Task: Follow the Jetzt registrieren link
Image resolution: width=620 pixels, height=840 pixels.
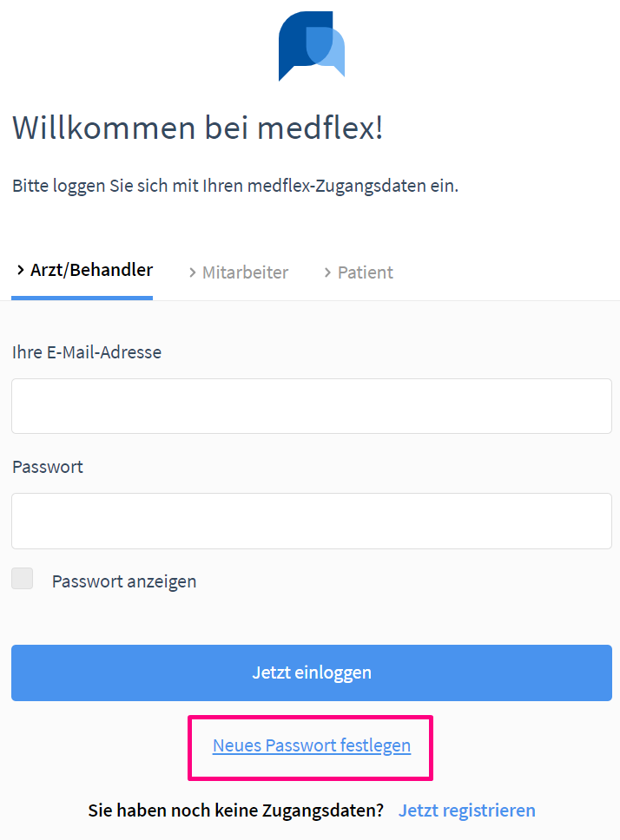Action: tap(467, 810)
